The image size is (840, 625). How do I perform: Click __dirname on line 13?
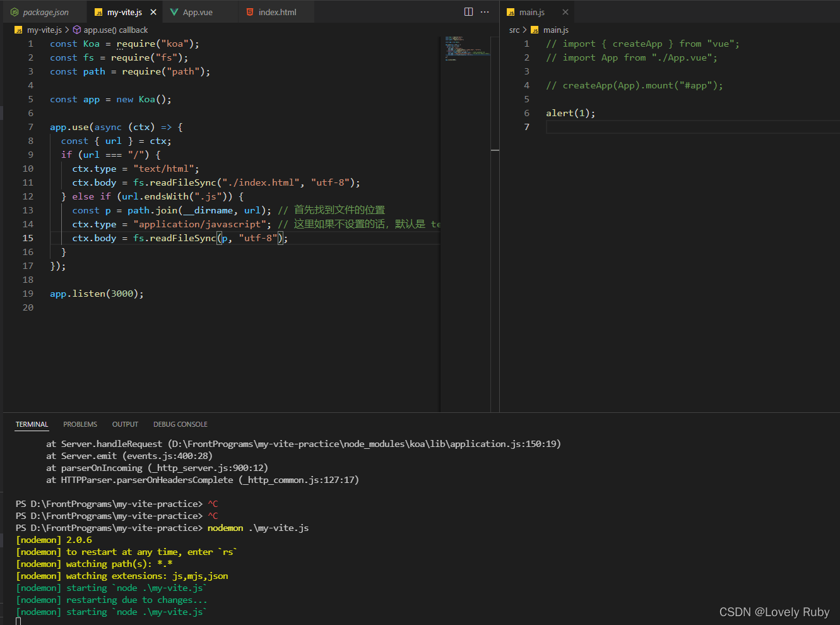(208, 210)
